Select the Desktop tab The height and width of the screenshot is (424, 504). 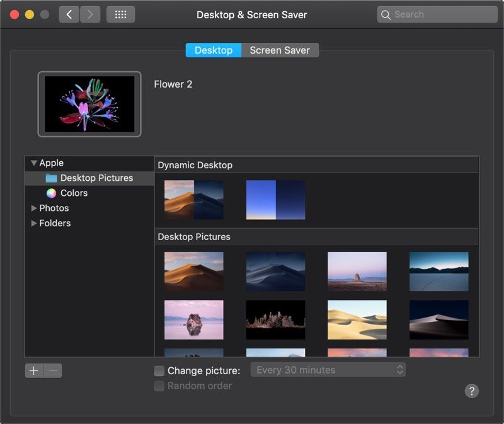tap(214, 50)
